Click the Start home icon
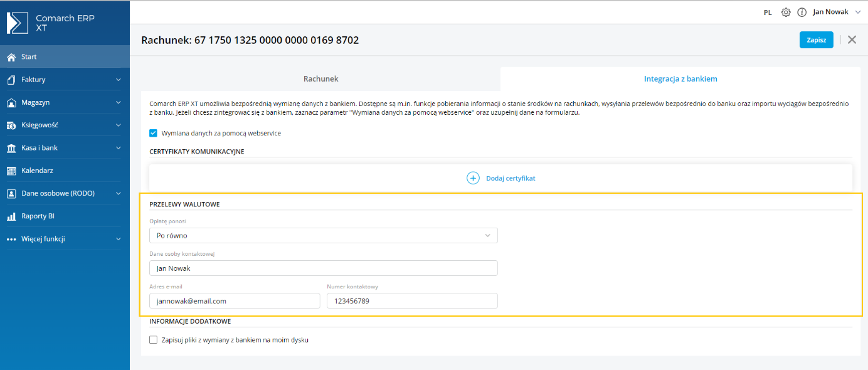The image size is (868, 370). [11, 57]
